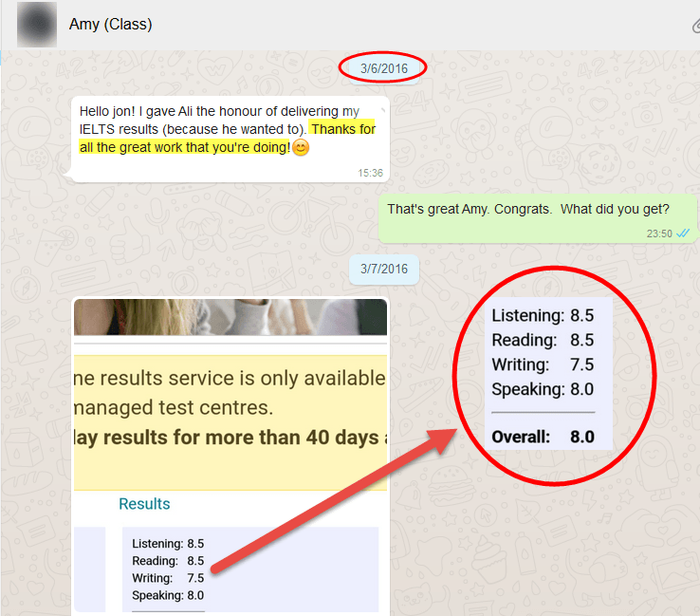Click the 3/6/2016 date badge
700x616 pixels.
(383, 67)
